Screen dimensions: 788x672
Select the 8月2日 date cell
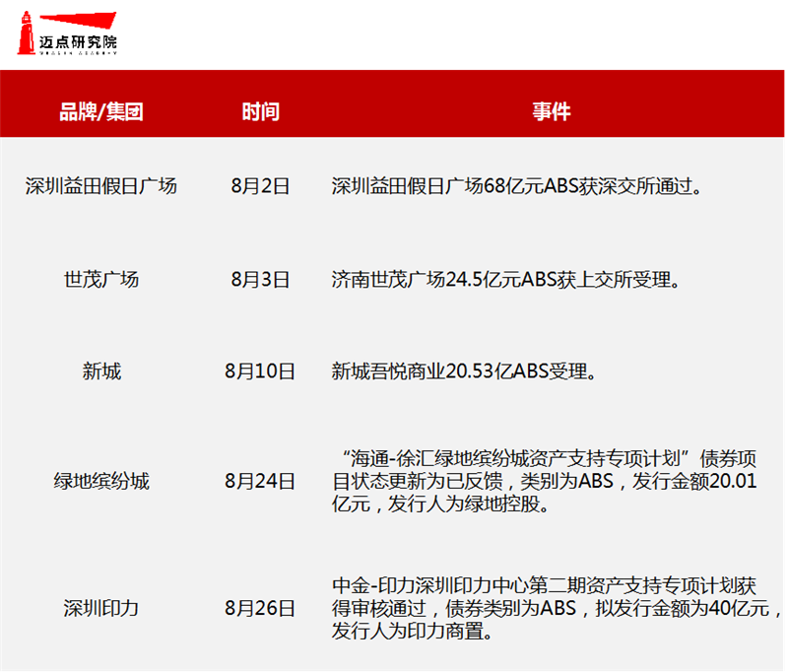[260, 185]
